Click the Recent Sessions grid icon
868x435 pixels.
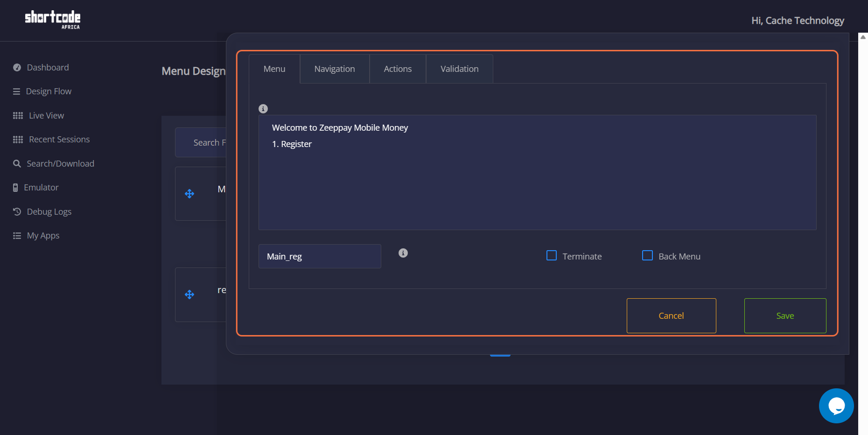[18, 140]
